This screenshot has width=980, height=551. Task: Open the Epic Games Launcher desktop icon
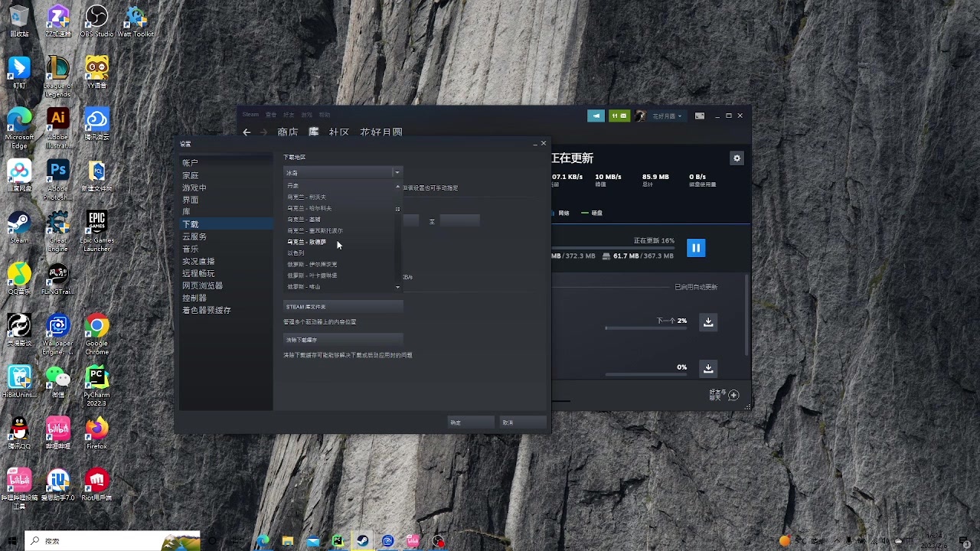pyautogui.click(x=96, y=230)
